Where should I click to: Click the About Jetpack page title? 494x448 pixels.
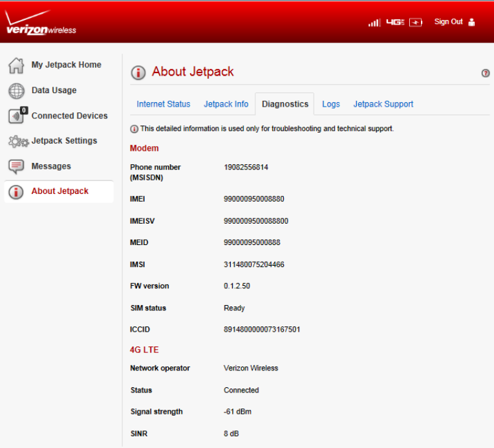pos(193,72)
